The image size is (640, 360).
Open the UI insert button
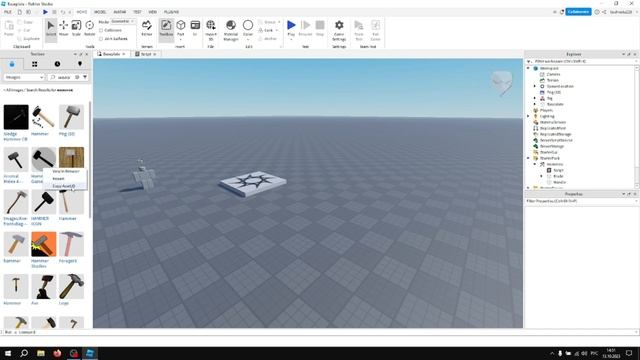click(x=195, y=29)
